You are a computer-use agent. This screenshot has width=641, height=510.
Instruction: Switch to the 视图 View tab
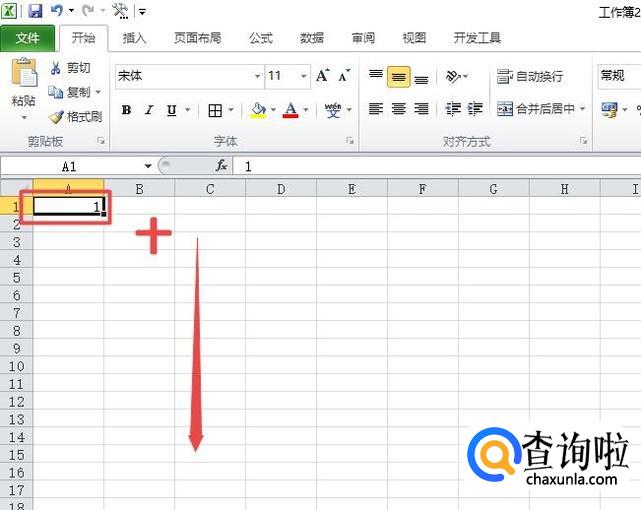click(x=414, y=38)
